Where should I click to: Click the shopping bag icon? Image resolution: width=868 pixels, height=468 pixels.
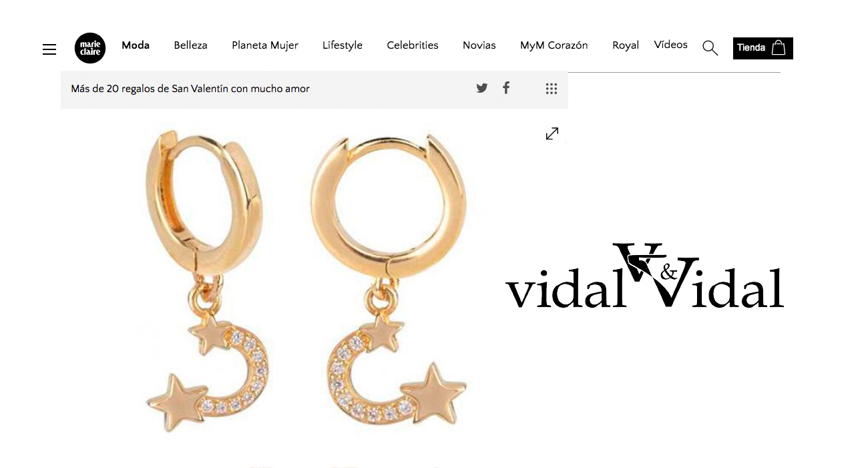click(778, 47)
